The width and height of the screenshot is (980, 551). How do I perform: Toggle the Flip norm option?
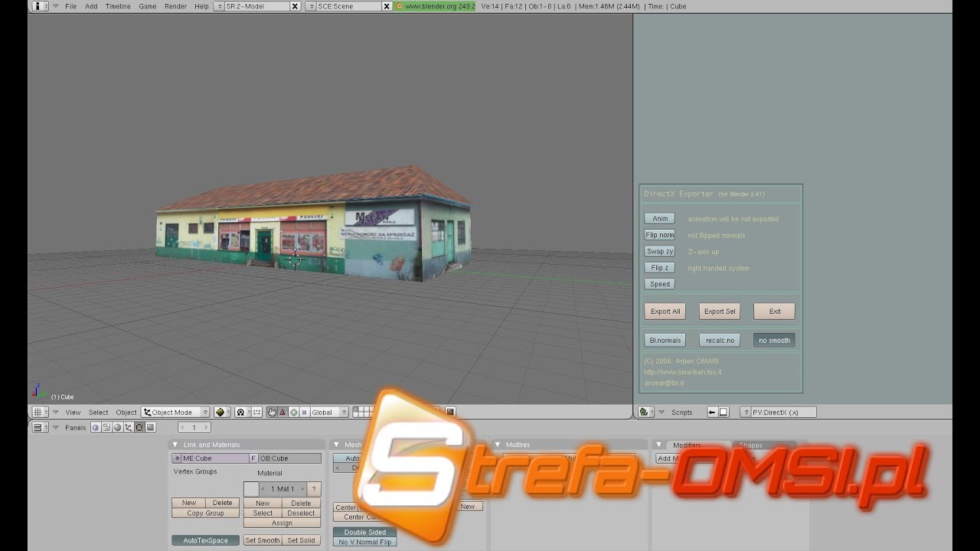(659, 235)
